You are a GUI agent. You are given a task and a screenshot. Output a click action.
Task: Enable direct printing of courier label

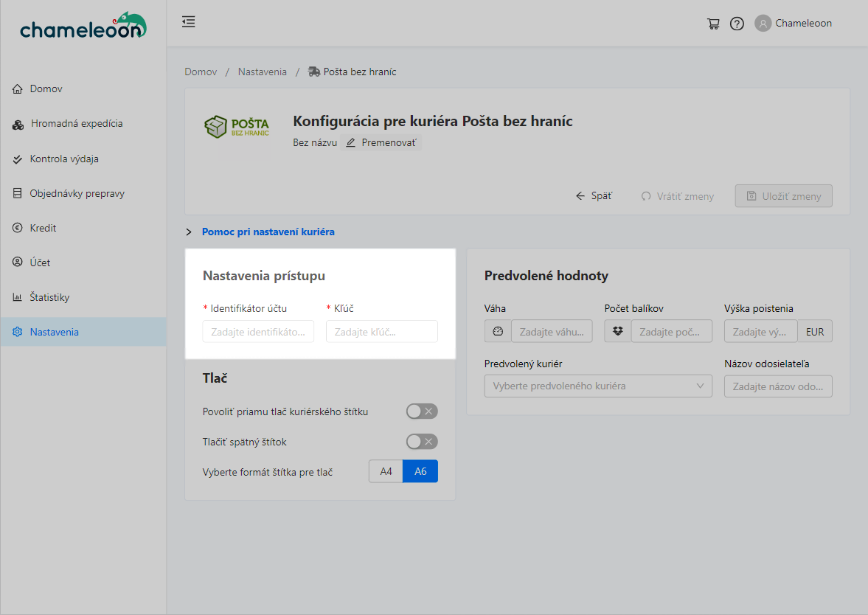(422, 411)
